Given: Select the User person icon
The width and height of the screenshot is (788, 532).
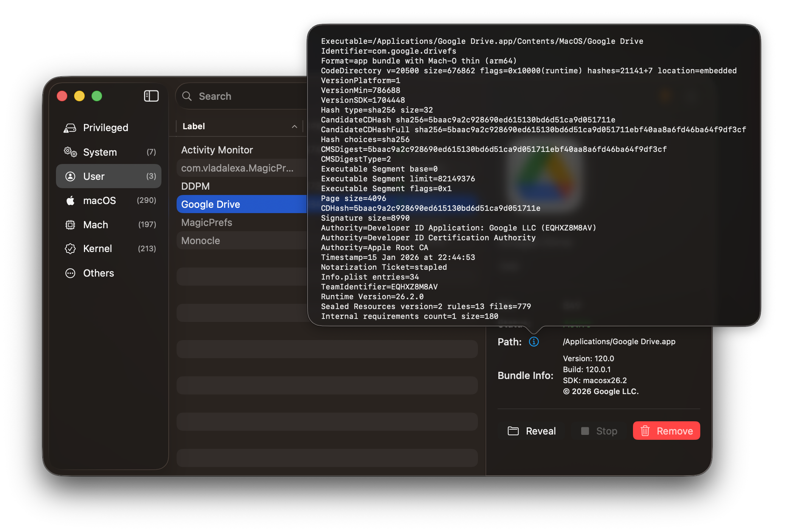Looking at the screenshot, I should click(70, 176).
